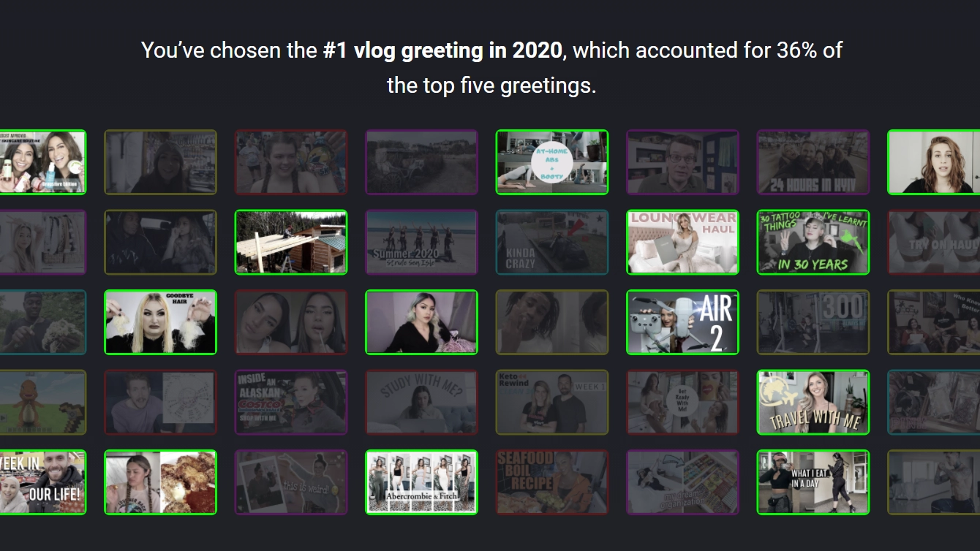
Task: Open the At-Home Abs + Booty thumbnail
Action: (x=552, y=162)
